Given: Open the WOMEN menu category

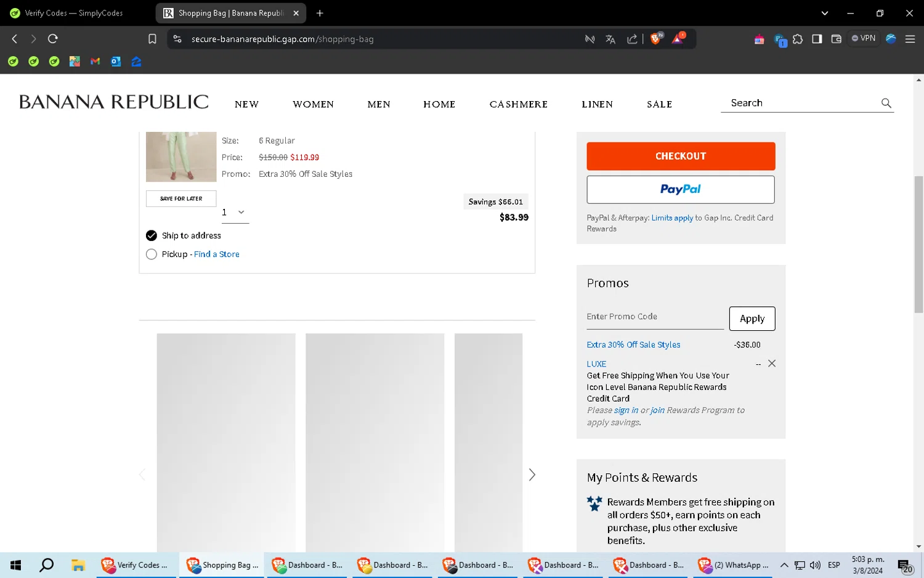Looking at the screenshot, I should pos(313,104).
